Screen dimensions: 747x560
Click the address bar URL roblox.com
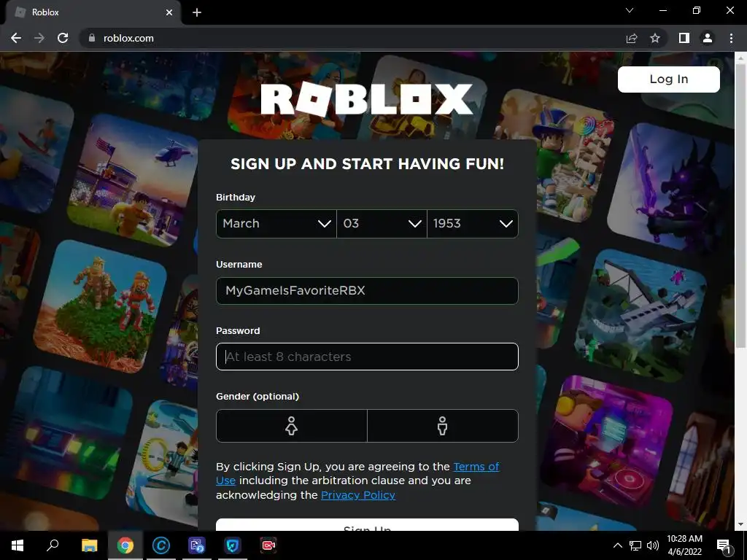pos(128,38)
